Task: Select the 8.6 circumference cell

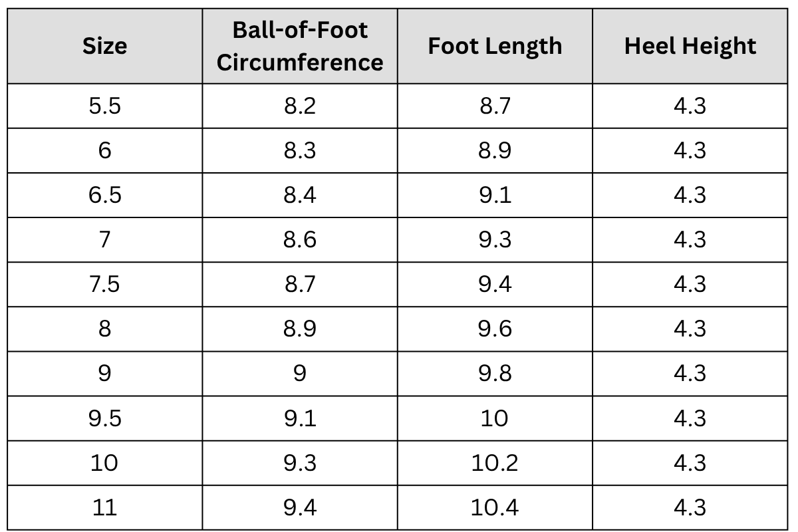Action: [x=300, y=239]
